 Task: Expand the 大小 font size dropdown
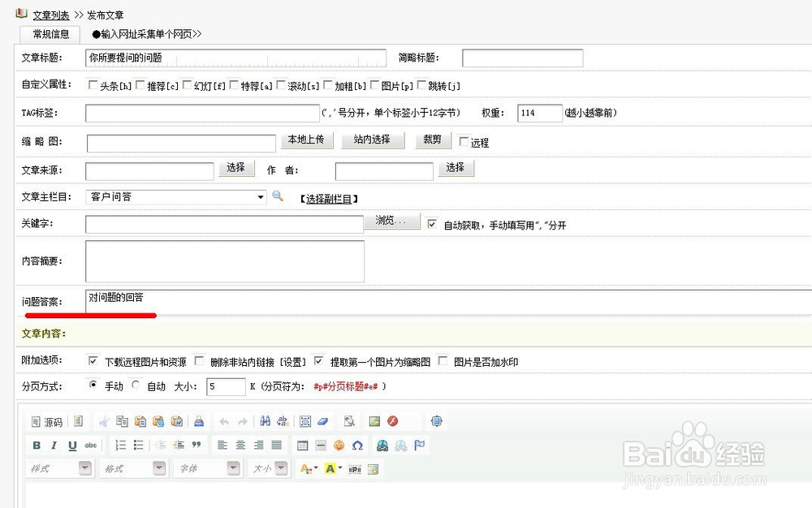coord(282,468)
